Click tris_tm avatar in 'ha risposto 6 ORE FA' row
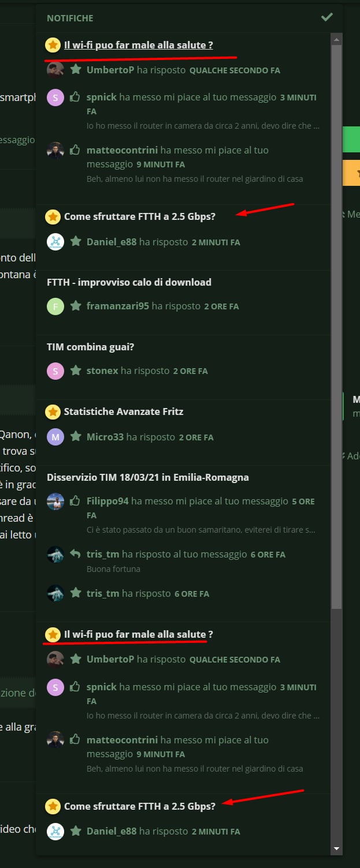 55,594
